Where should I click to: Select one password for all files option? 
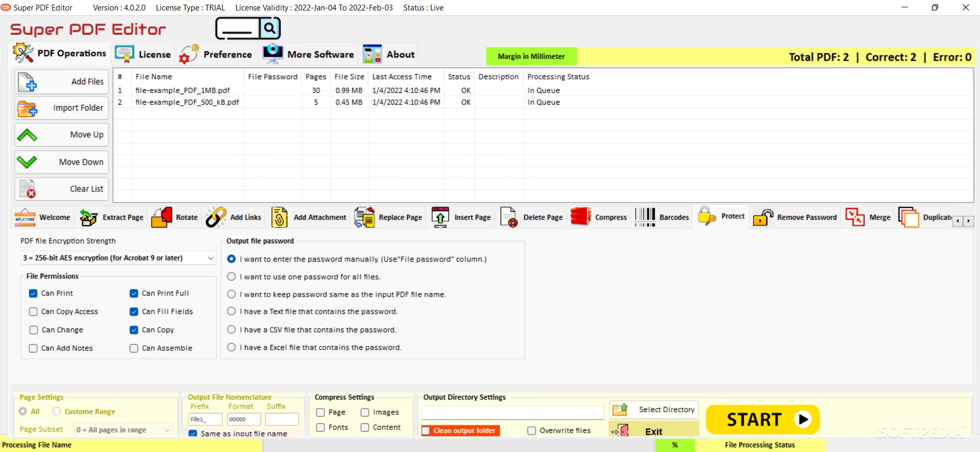[231, 277]
